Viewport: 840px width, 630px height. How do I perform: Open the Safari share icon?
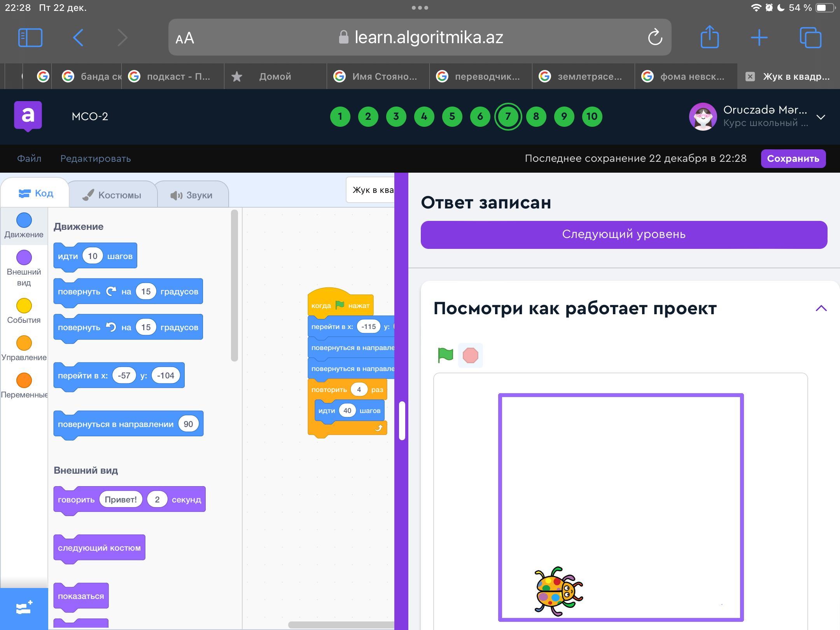[710, 37]
